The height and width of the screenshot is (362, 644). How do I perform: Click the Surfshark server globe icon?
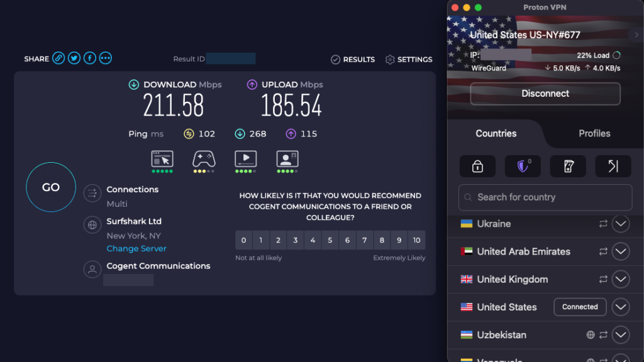[x=92, y=224]
